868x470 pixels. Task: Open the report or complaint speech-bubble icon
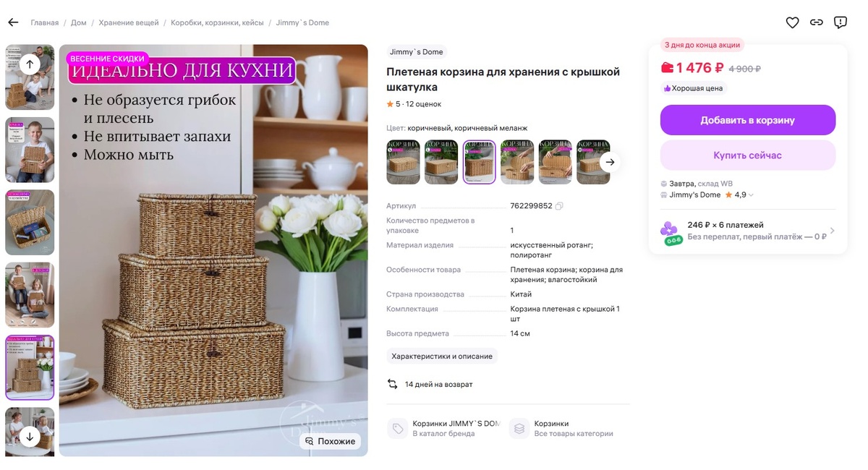click(841, 22)
